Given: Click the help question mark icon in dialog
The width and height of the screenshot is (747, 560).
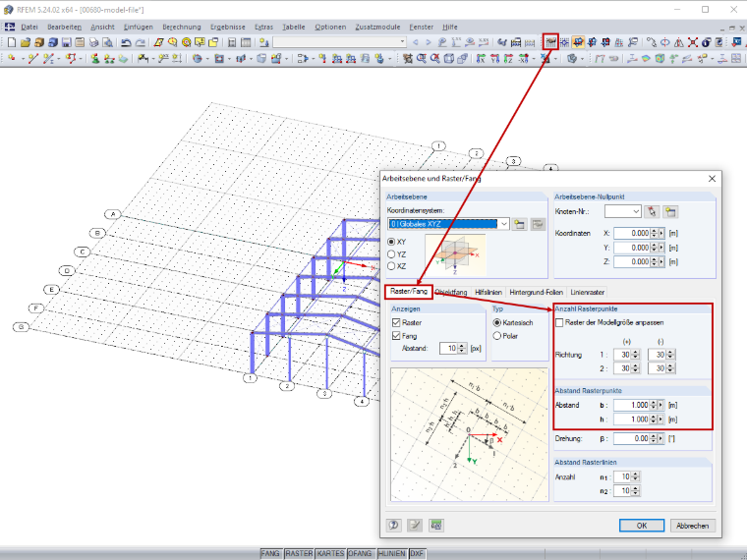Looking at the screenshot, I should 393,525.
